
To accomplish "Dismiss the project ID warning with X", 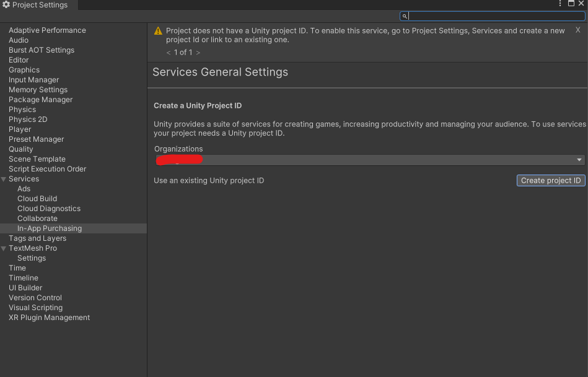I will coord(578,30).
